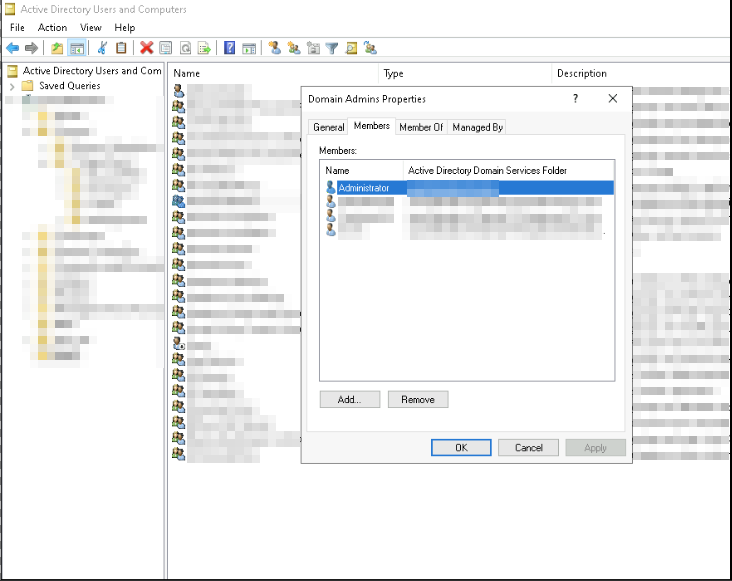Click the red Delete X icon

147,48
